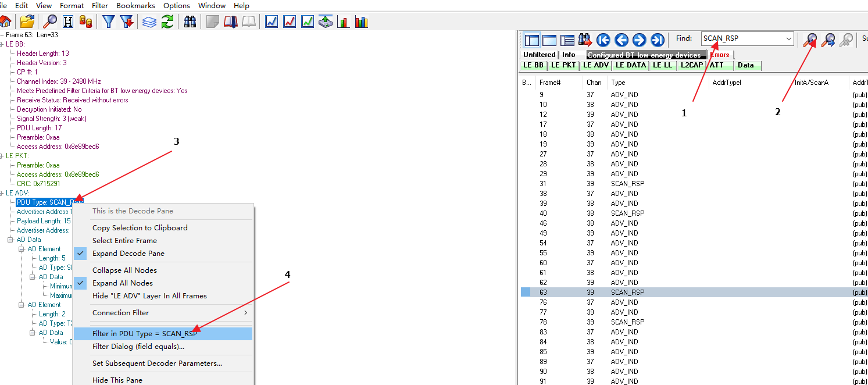Open the Find binoculars tool

coord(190,21)
